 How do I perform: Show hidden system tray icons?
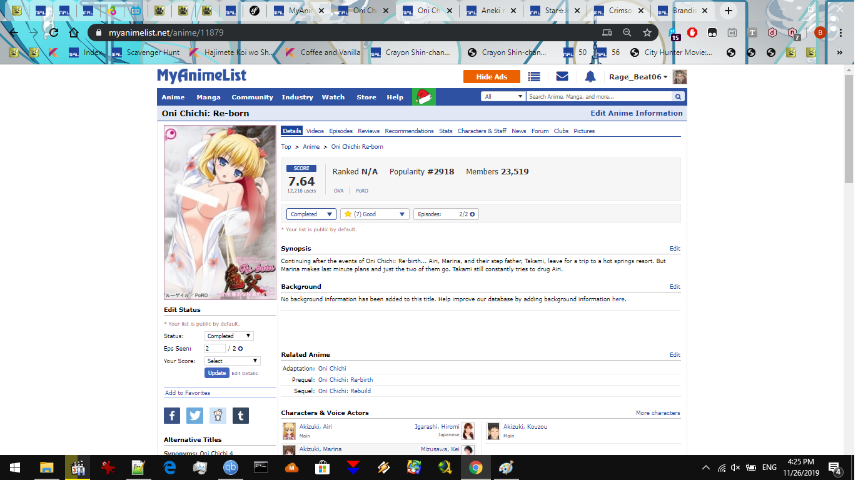click(706, 467)
